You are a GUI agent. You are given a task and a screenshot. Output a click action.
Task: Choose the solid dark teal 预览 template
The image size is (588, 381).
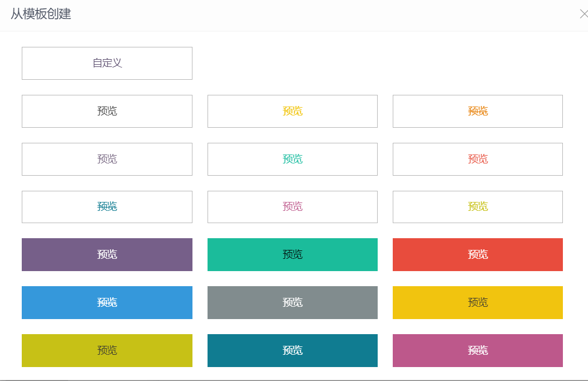(x=292, y=350)
